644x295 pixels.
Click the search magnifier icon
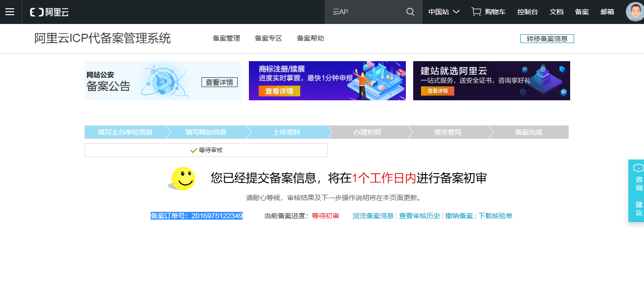pos(410,12)
